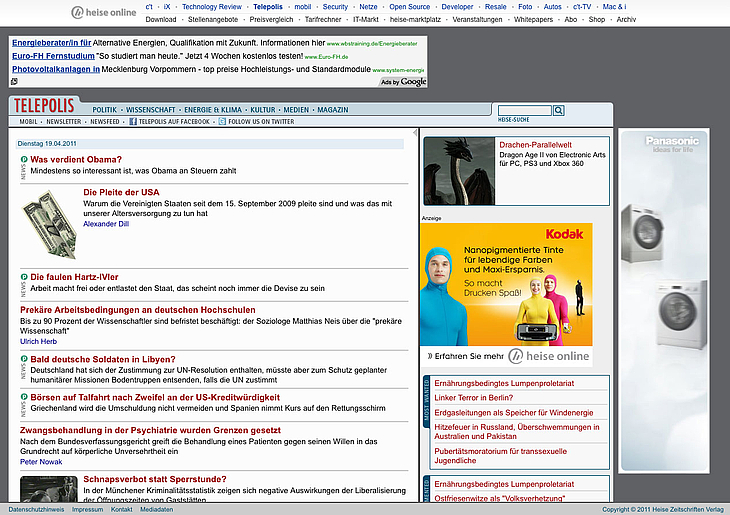Open the Medien section
This screenshot has height=515, width=730.
pyautogui.click(x=296, y=110)
